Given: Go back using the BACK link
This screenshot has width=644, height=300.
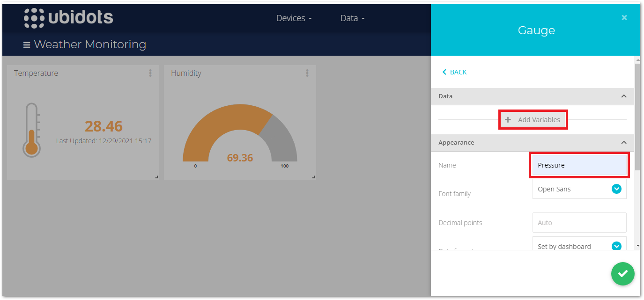Looking at the screenshot, I should point(454,72).
